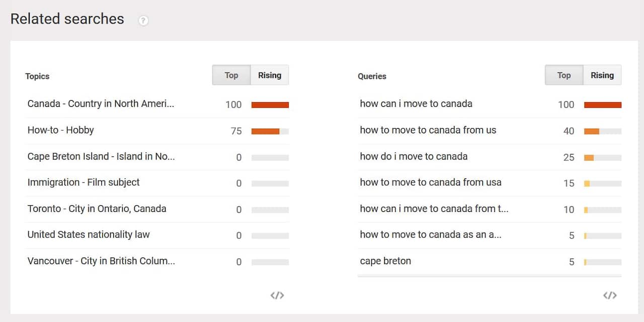Select the Top tab in the Topics panel

click(x=231, y=75)
